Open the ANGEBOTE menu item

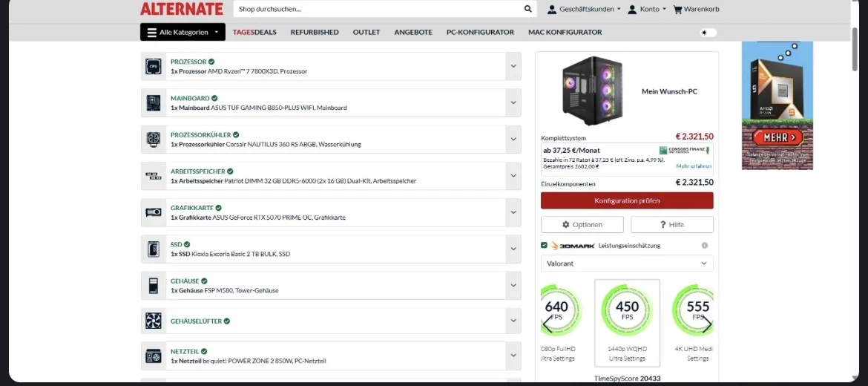click(x=413, y=32)
